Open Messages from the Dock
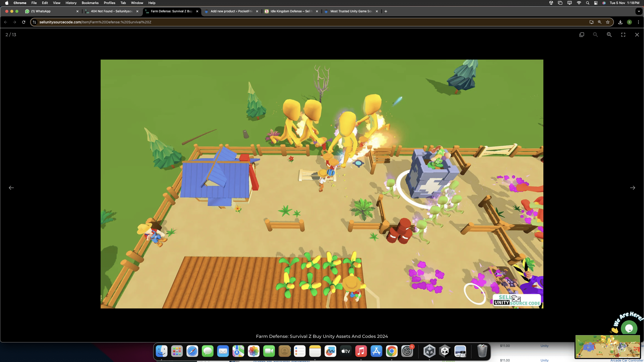644x362 pixels. (208, 351)
